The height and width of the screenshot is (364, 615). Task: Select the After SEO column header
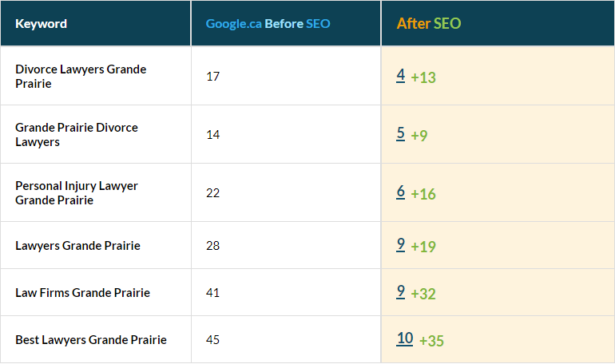click(429, 23)
